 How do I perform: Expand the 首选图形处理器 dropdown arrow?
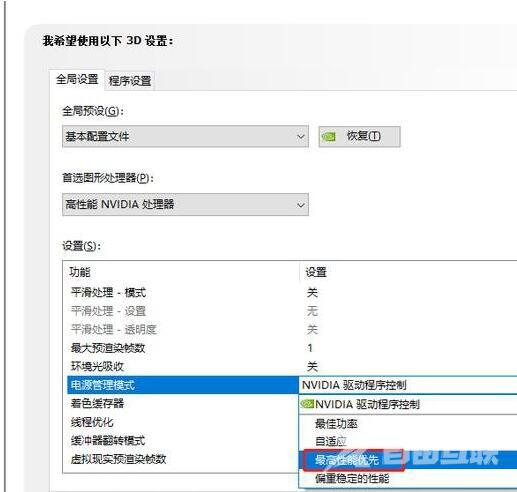pyautogui.click(x=301, y=205)
